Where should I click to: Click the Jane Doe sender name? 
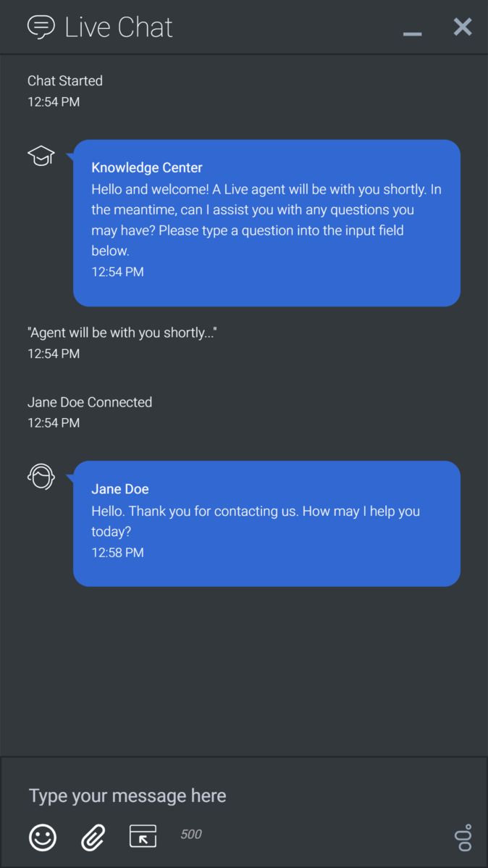120,489
